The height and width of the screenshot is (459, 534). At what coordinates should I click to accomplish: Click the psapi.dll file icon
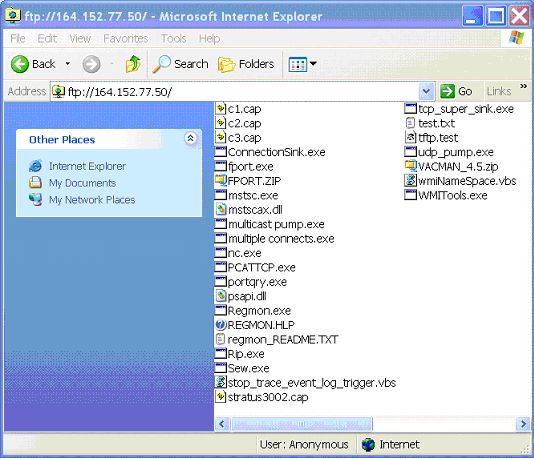point(221,296)
